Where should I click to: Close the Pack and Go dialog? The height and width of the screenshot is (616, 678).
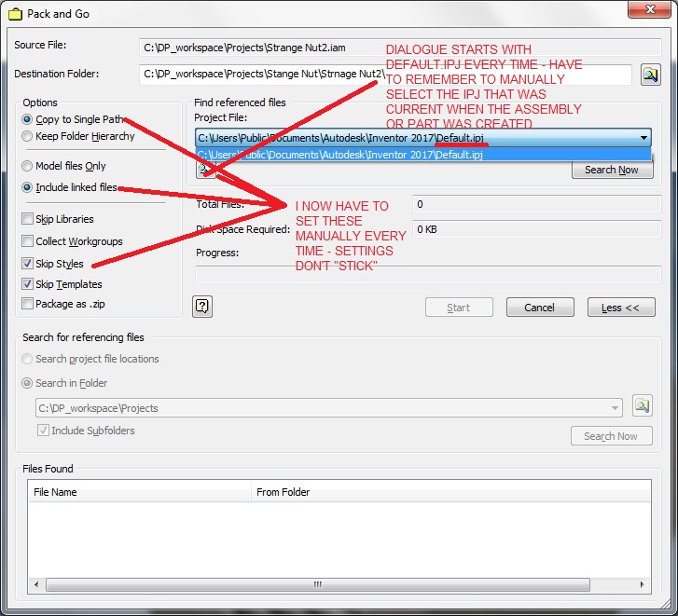pyautogui.click(x=649, y=9)
